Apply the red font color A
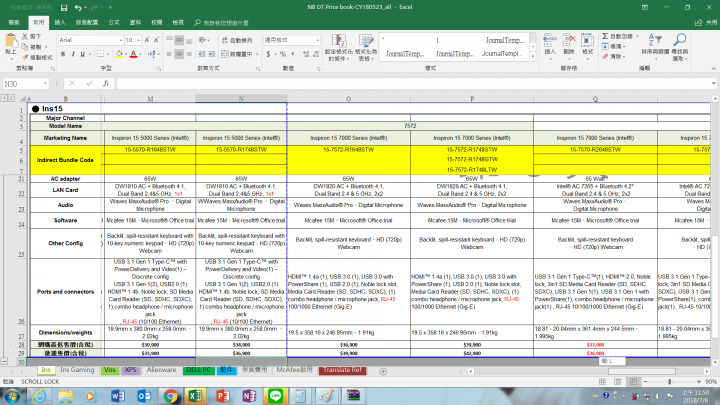The height and width of the screenshot is (405, 720). 133,54
